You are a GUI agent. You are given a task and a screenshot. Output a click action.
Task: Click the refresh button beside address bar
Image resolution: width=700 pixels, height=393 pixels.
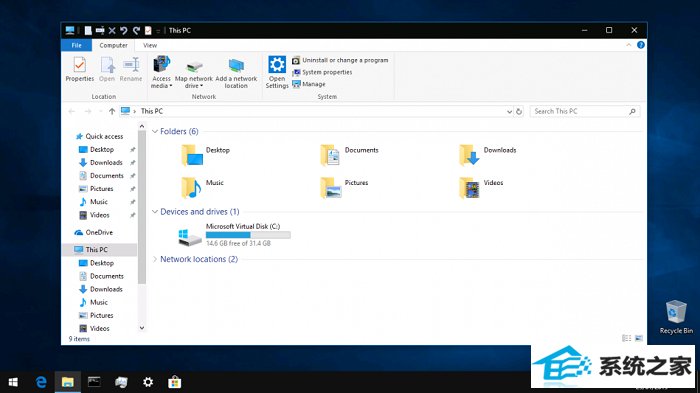pos(519,111)
